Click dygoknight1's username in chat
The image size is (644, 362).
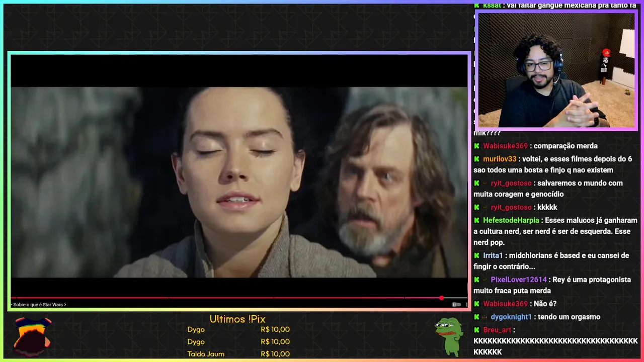click(x=511, y=317)
